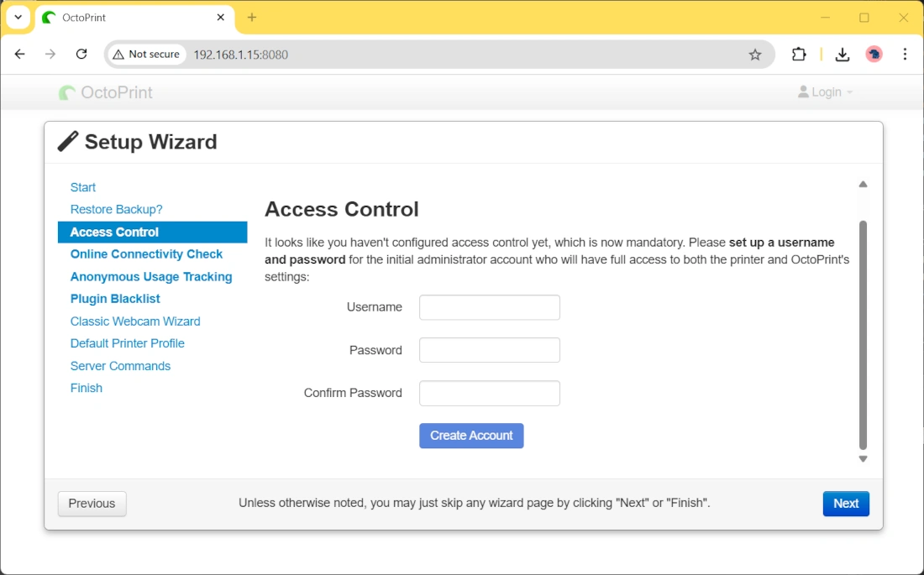Open the Online Connectivity Check step
924x575 pixels.
[x=146, y=254]
